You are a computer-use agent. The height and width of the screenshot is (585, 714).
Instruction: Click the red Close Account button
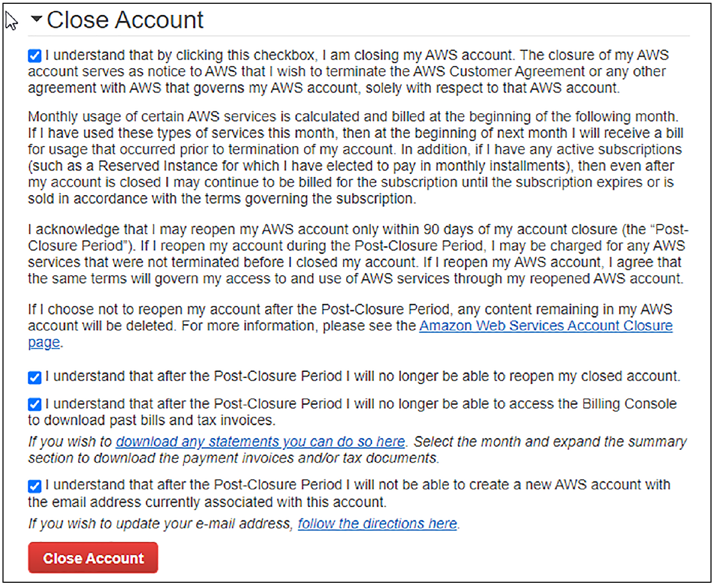click(93, 558)
